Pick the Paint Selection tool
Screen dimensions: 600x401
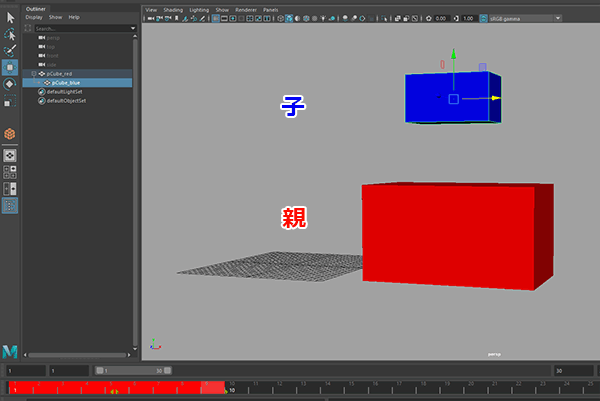pyautogui.click(x=10, y=50)
